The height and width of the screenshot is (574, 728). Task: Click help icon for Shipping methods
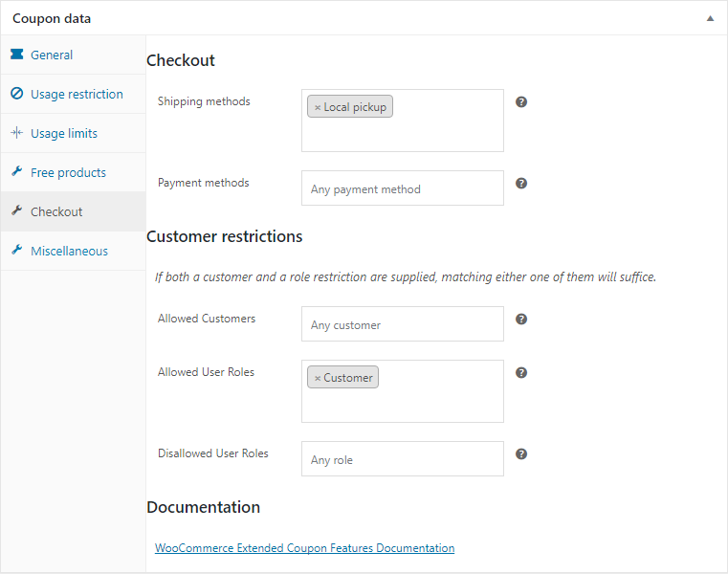point(521,101)
